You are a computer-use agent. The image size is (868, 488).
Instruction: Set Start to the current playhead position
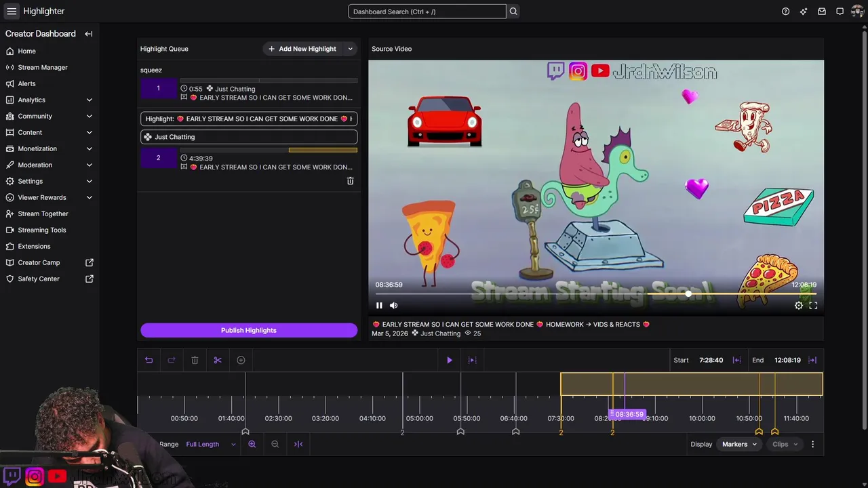tap(736, 361)
